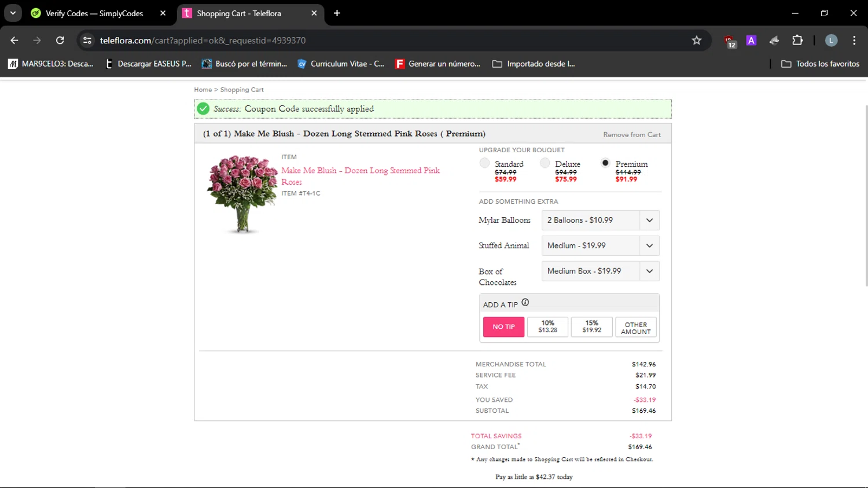Expand the Box of Chocolates dropdown
The height and width of the screenshot is (488, 868).
[600, 271]
